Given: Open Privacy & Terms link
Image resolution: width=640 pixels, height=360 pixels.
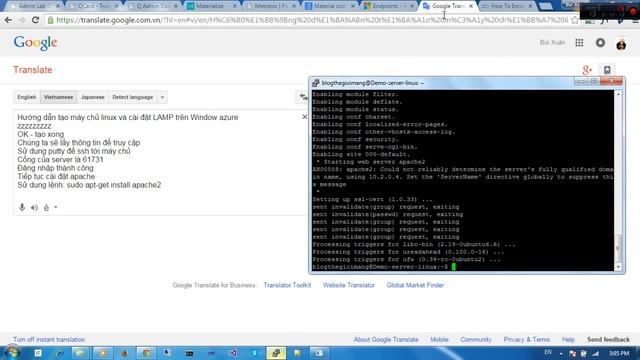Looking at the screenshot, I should 527,340.
